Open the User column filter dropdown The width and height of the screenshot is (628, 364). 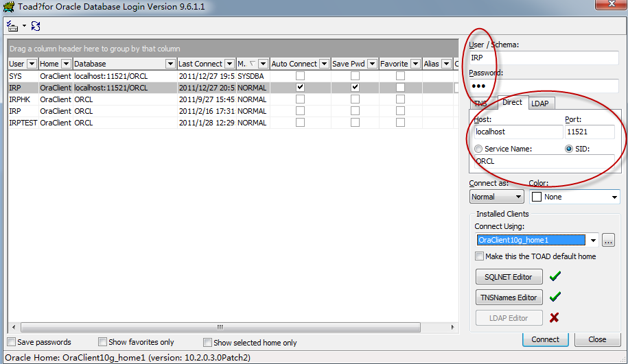tap(32, 64)
